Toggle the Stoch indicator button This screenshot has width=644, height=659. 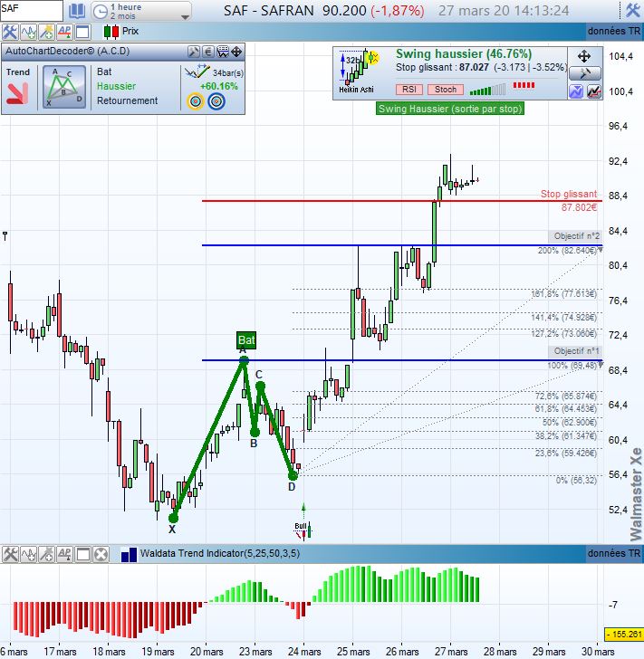click(446, 89)
